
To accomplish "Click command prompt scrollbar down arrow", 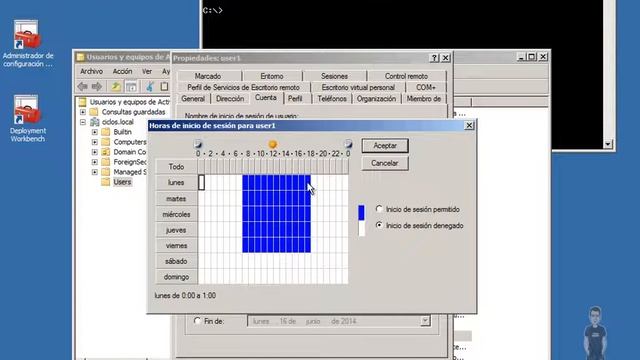I will (x=608, y=144).
